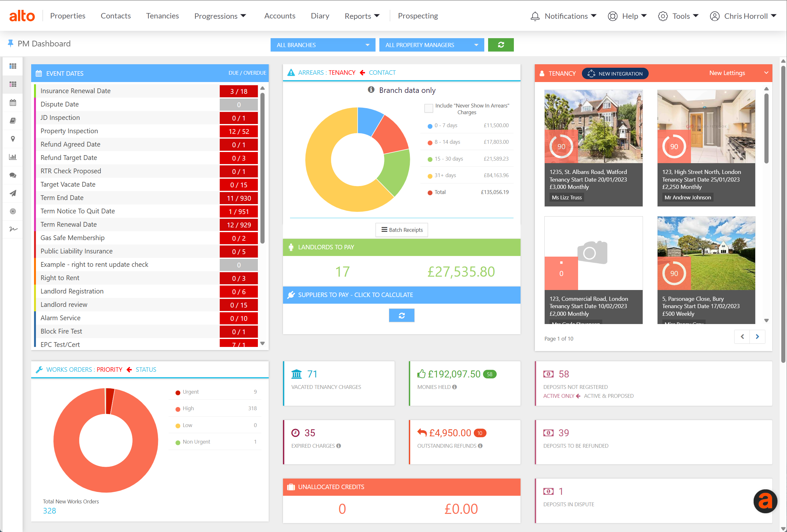Viewport: 787px width, 532px height.
Task: Click the Event Dates list scrollbar
Action: 262,168
